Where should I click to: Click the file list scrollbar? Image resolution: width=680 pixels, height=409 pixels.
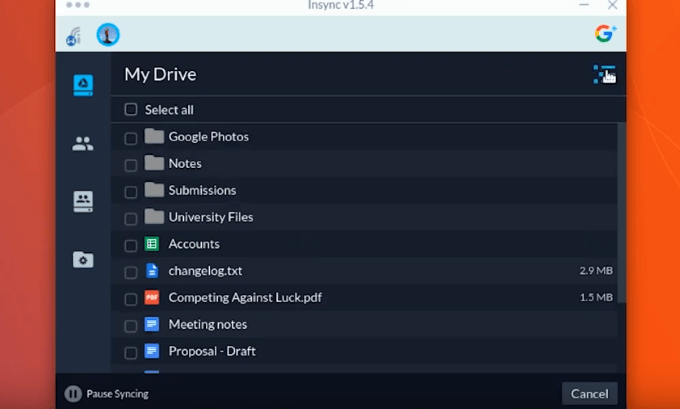point(621,213)
